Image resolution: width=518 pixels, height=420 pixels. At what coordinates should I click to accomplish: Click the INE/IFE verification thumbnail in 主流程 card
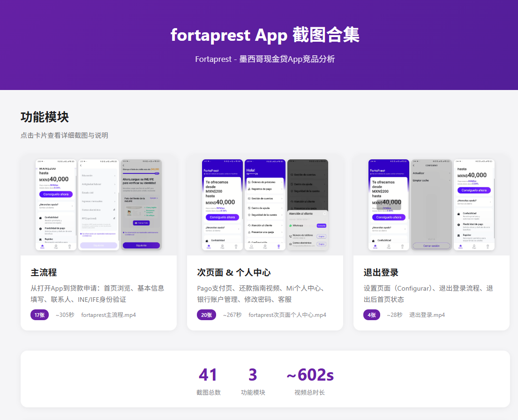tap(141, 204)
